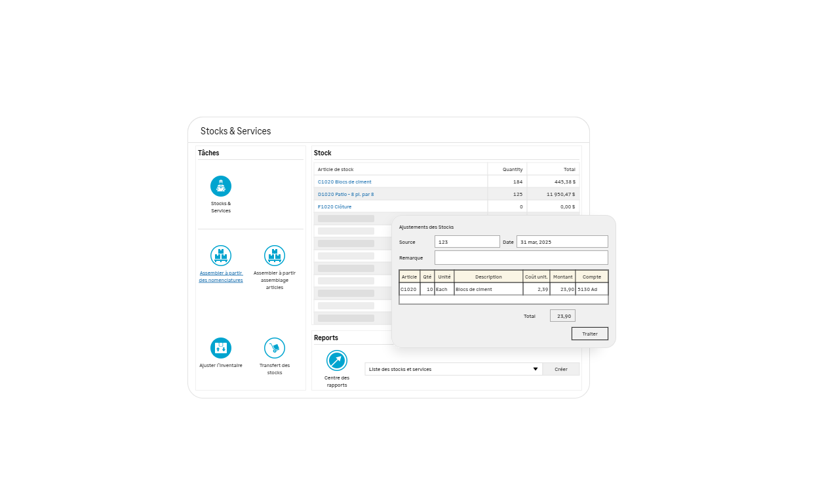Focus the Source input field
The width and height of the screenshot is (822, 504).
[467, 242]
